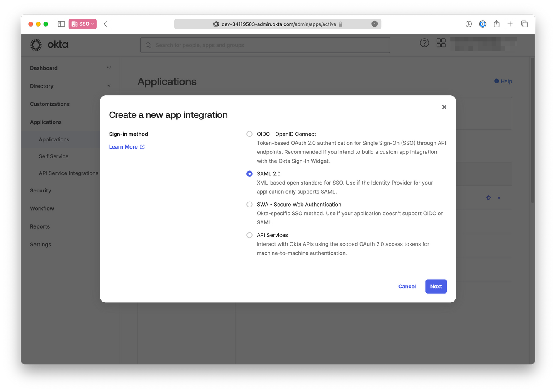Open the Safari downloads icon
Screen dimensions: 556x392
pos(468,24)
